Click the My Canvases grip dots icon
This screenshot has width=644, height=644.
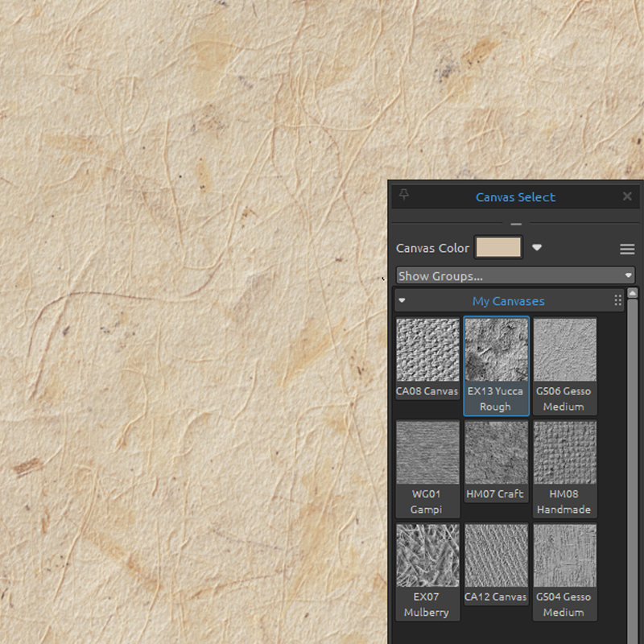coord(617,299)
